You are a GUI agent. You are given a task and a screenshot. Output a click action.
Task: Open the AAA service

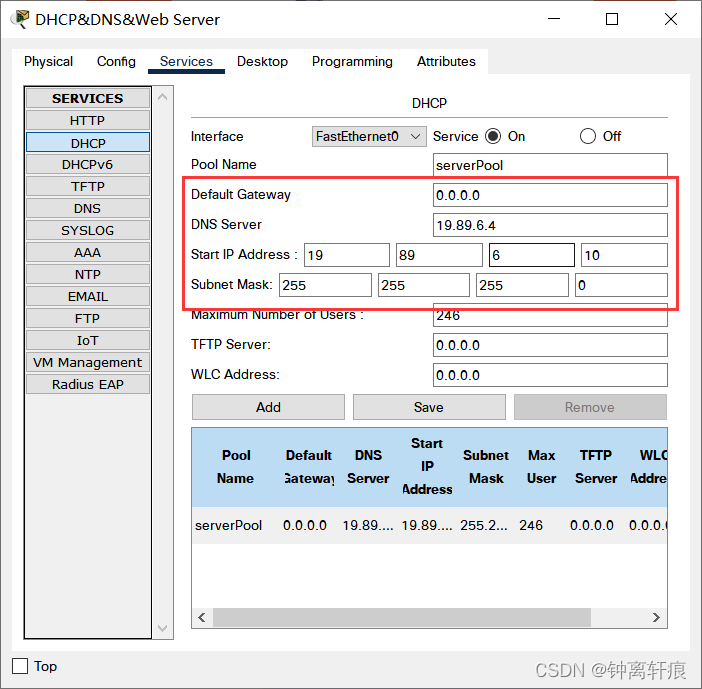coord(88,252)
